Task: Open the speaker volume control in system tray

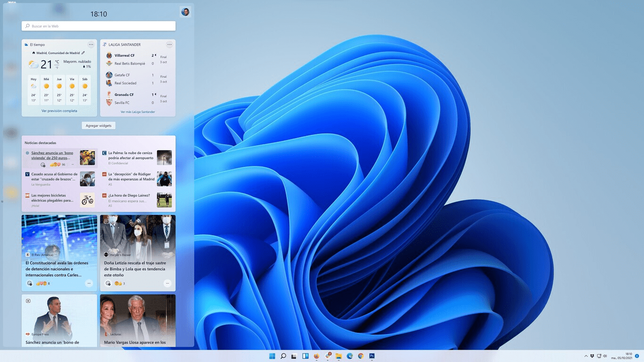Action: (605, 356)
